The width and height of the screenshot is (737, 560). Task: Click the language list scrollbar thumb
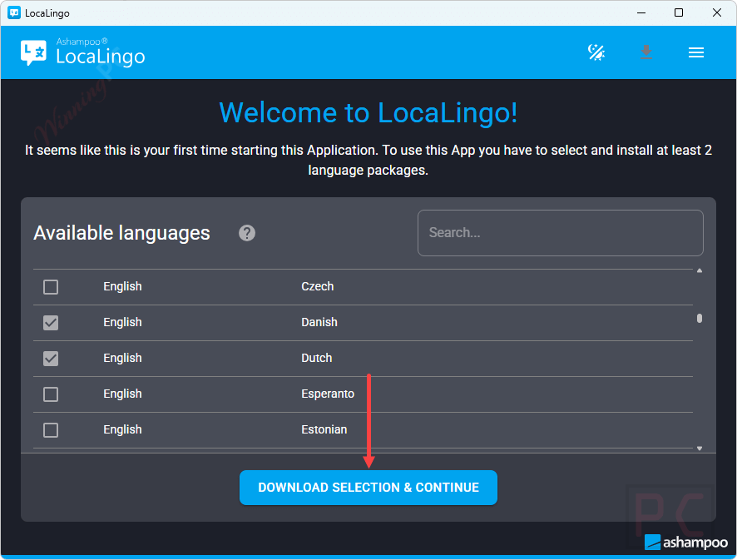tap(700, 319)
